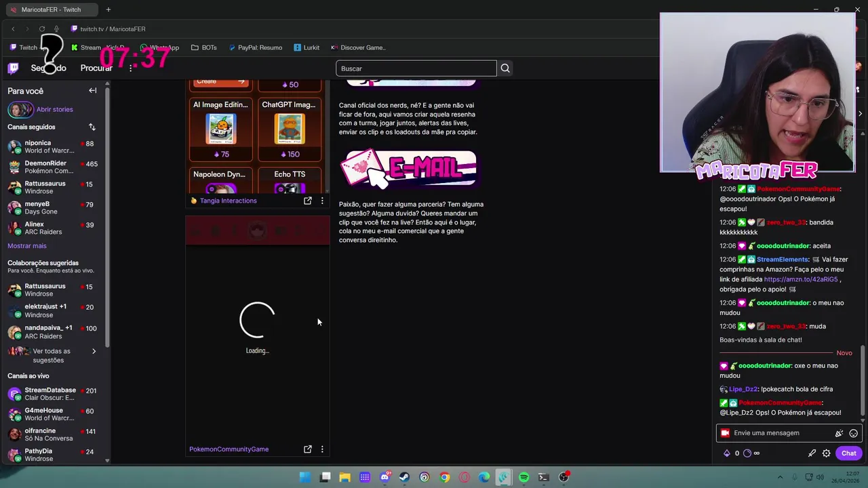
Task: Open Spotify from the taskbar
Action: 524,477
